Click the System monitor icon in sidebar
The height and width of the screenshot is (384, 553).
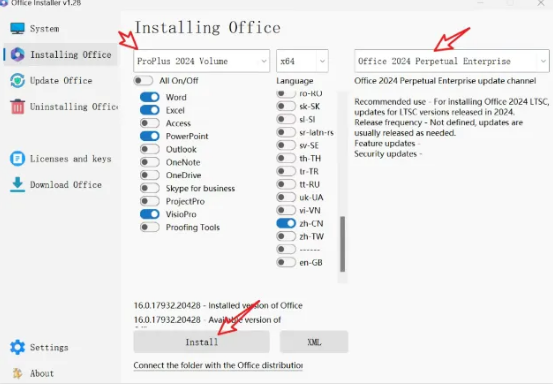[17, 28]
